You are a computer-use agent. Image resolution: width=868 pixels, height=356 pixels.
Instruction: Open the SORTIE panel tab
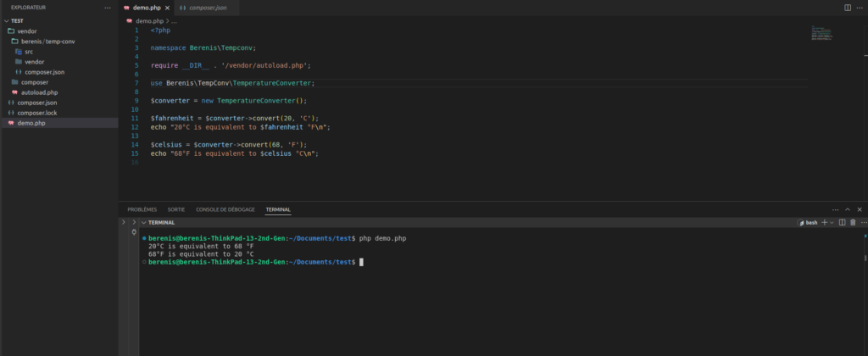[176, 209]
